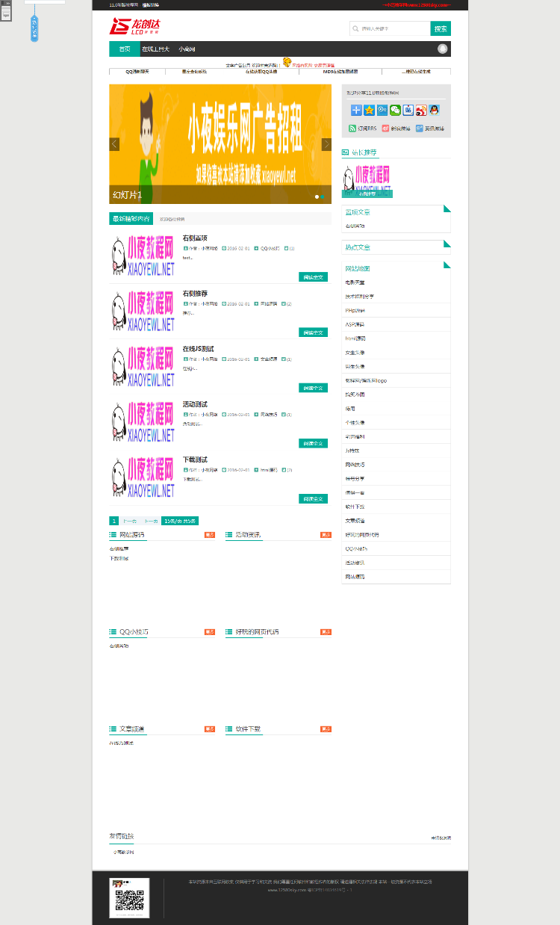The height and width of the screenshot is (925, 560).
Task: Share to QQ空间 with the star icon
Action: click(370, 110)
